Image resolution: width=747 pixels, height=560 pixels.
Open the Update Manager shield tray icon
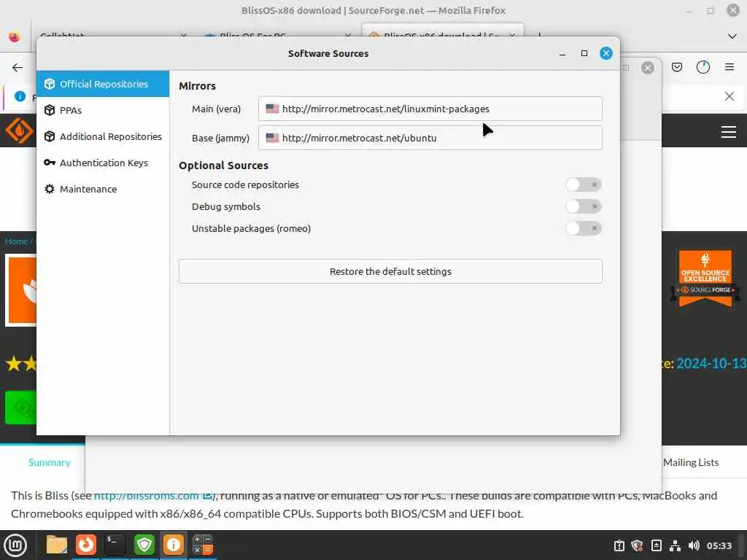[637, 545]
